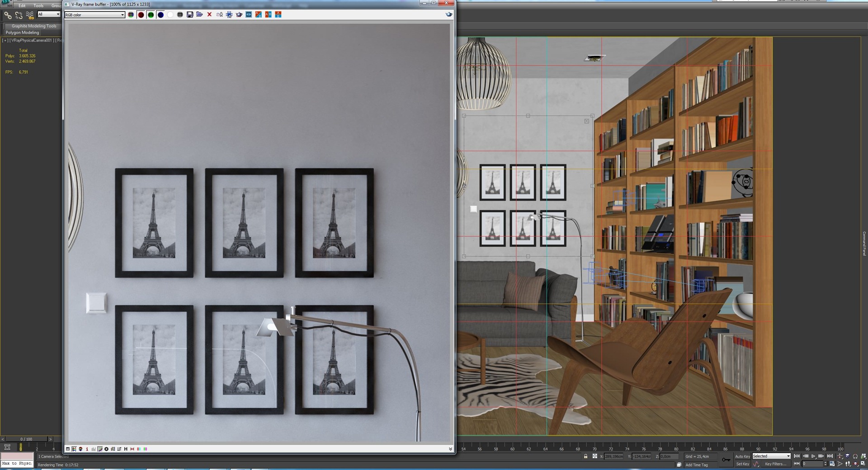Screen dimensions: 868x470
Task: Click the Z coordinate field
Action: (669, 456)
